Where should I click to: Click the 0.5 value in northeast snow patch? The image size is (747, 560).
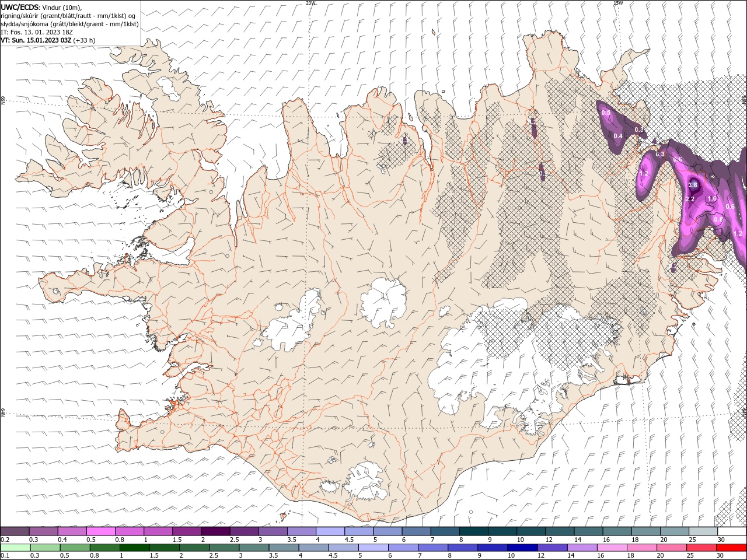tap(606, 113)
